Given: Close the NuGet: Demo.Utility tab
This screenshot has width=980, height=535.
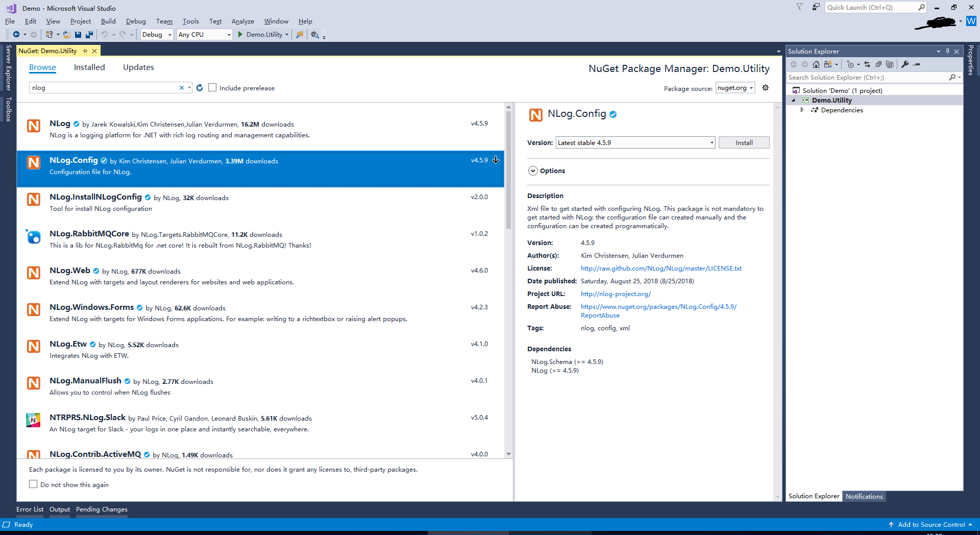Looking at the screenshot, I should coord(94,51).
